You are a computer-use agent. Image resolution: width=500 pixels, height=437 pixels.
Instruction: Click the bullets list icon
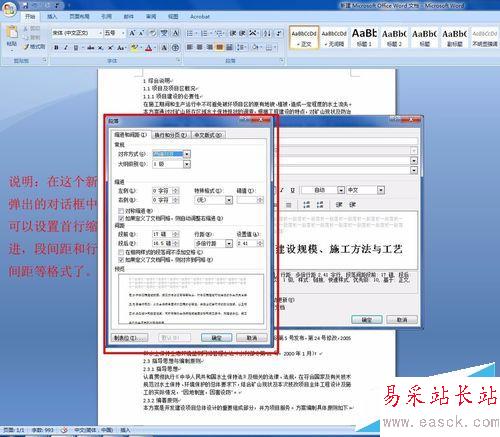(190, 33)
